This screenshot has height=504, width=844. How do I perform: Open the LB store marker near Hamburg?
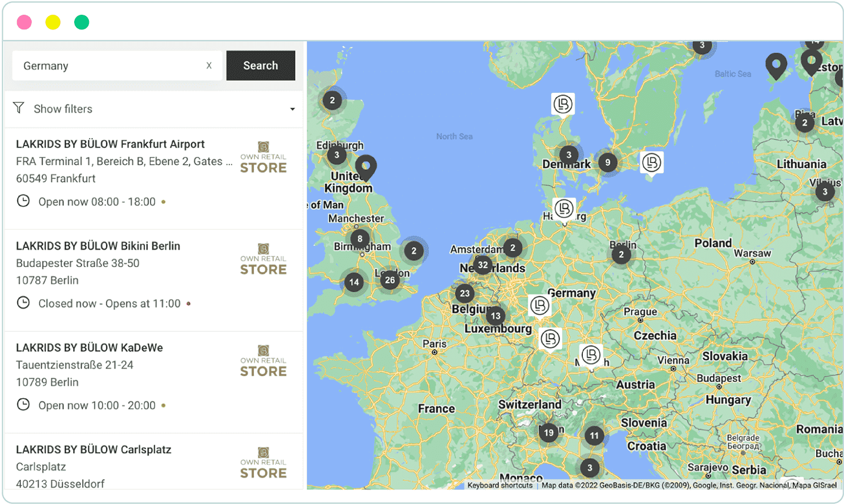pyautogui.click(x=563, y=209)
